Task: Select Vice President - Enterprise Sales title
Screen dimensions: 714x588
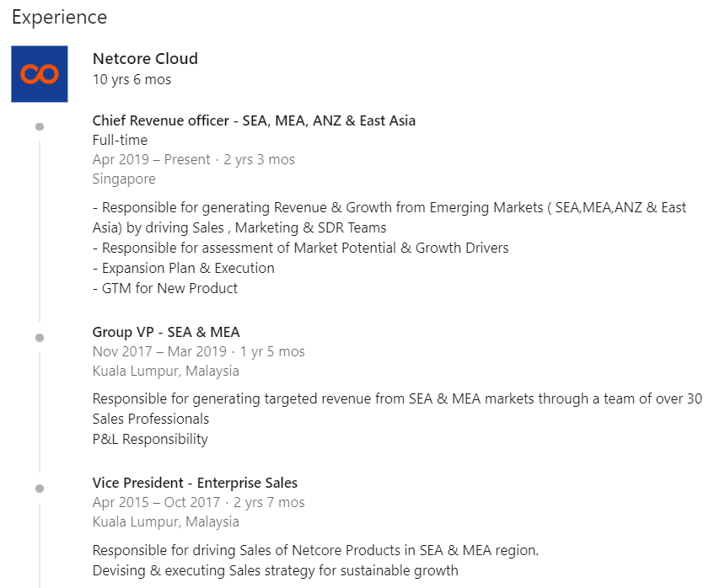Action: [195, 483]
